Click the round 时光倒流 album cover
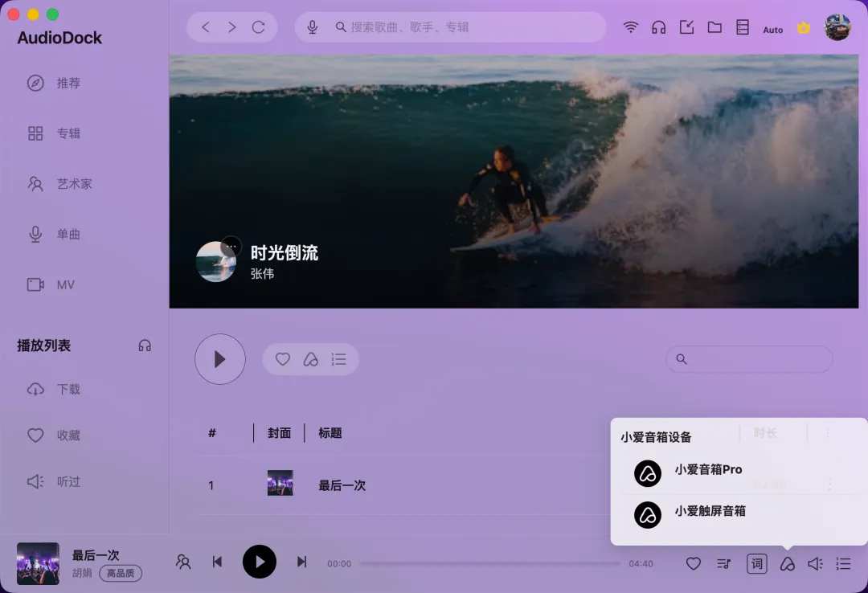The width and height of the screenshot is (868, 593). click(216, 262)
